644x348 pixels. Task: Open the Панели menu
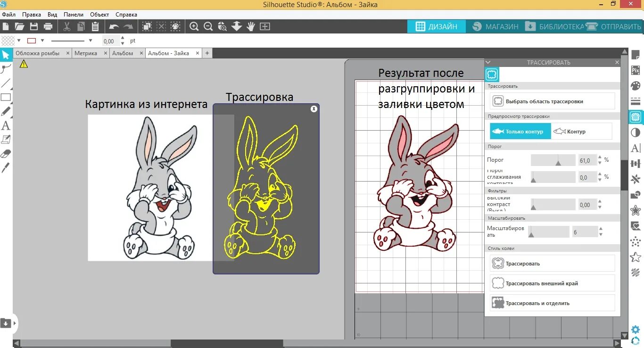[73, 15]
